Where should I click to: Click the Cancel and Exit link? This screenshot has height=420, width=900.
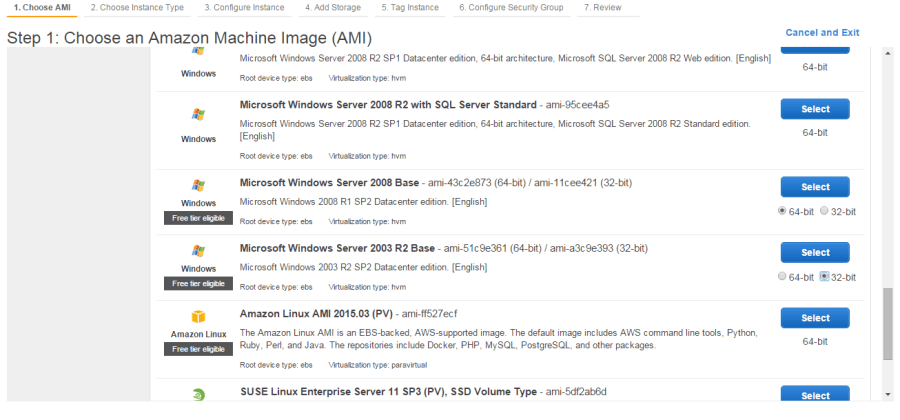pyautogui.click(x=822, y=33)
